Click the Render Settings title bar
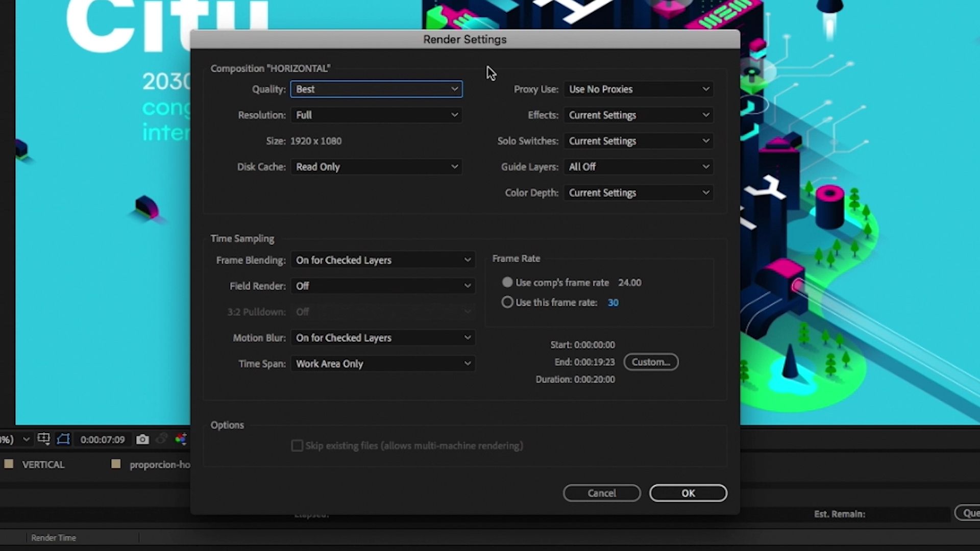Screen dimensions: 980x551 click(464, 39)
